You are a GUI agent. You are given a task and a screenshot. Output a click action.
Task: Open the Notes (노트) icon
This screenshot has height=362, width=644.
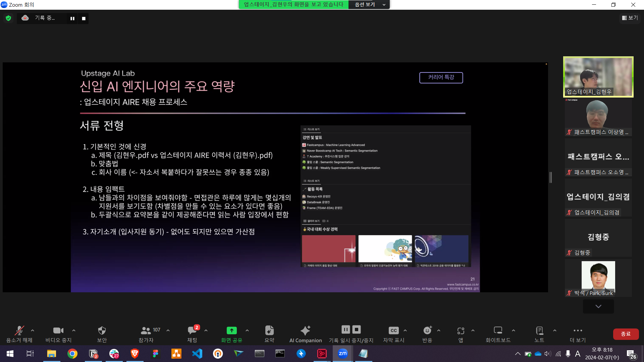pyautogui.click(x=539, y=330)
